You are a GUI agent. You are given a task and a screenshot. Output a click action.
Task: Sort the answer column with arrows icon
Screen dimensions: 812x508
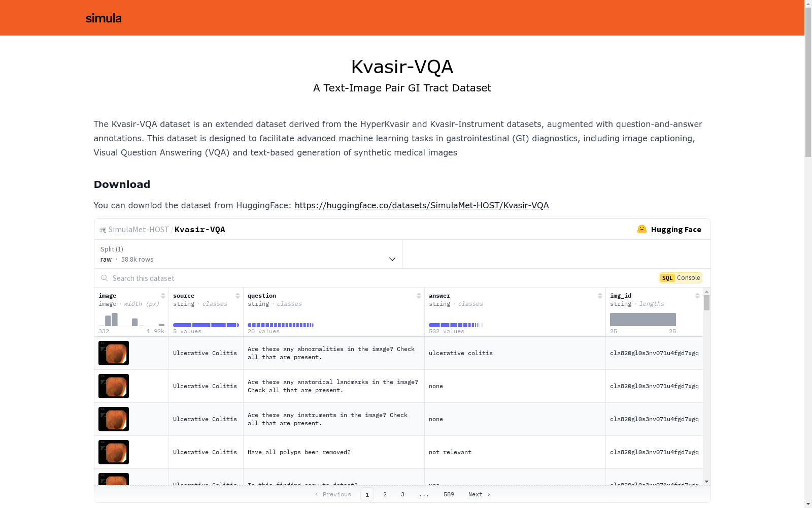pos(600,296)
